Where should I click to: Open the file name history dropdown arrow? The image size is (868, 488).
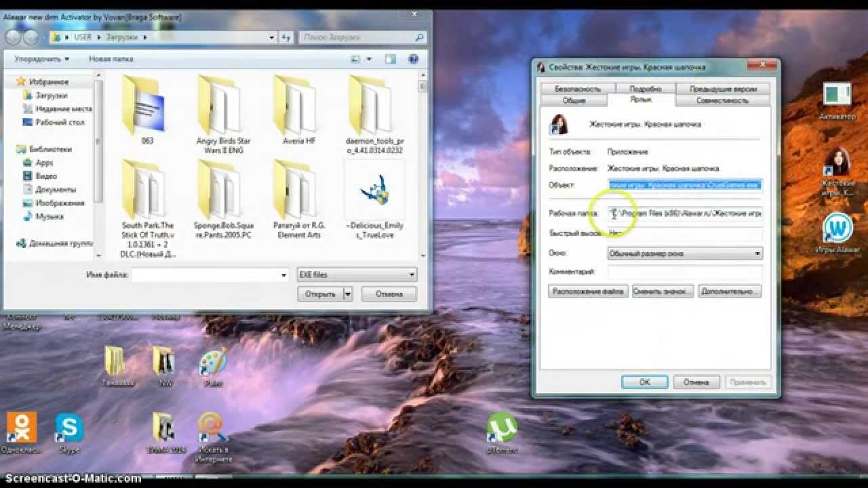(284, 274)
